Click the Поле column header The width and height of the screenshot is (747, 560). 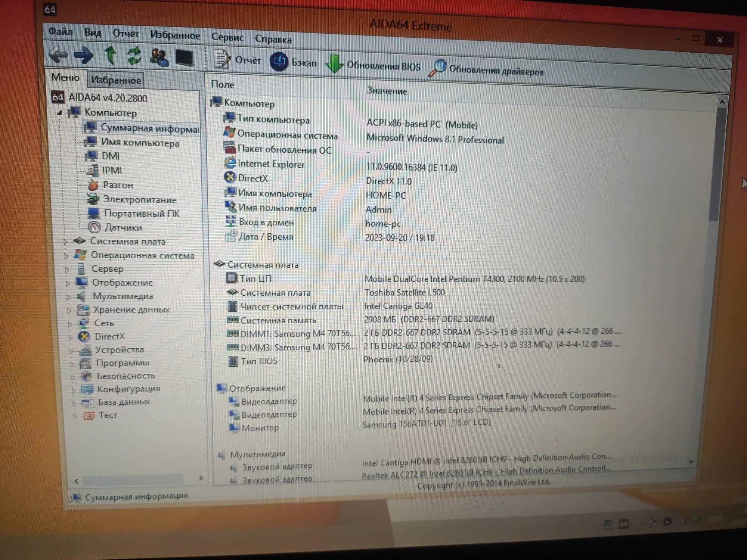tap(223, 84)
